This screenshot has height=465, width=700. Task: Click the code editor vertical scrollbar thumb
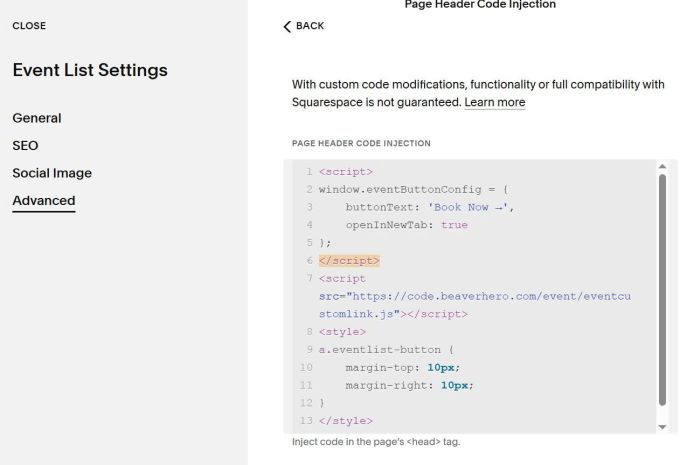point(662,290)
